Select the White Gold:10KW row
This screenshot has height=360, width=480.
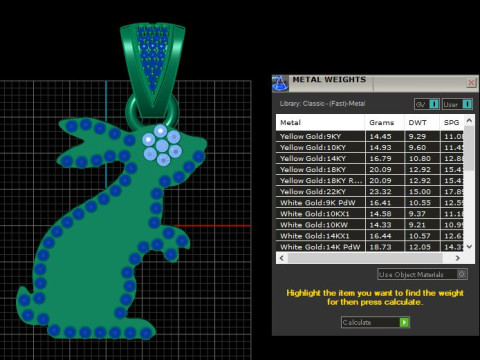[x=369, y=225]
